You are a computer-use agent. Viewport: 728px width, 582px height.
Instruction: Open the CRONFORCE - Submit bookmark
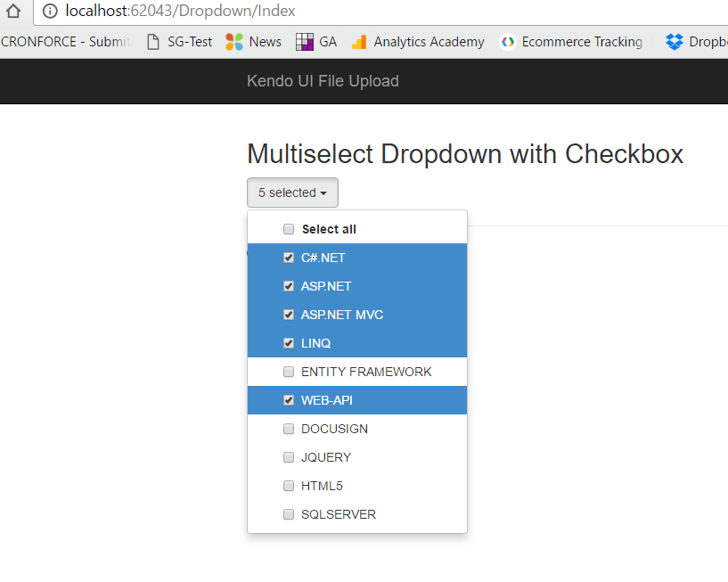click(62, 41)
